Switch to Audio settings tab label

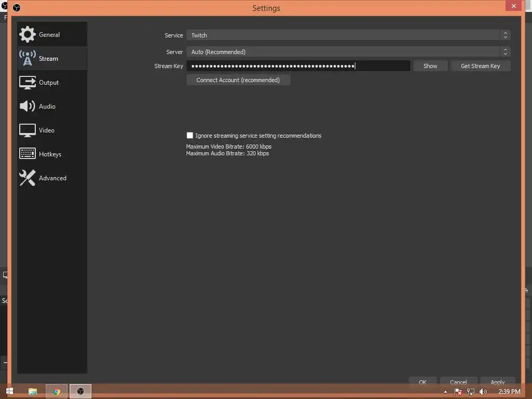point(47,106)
